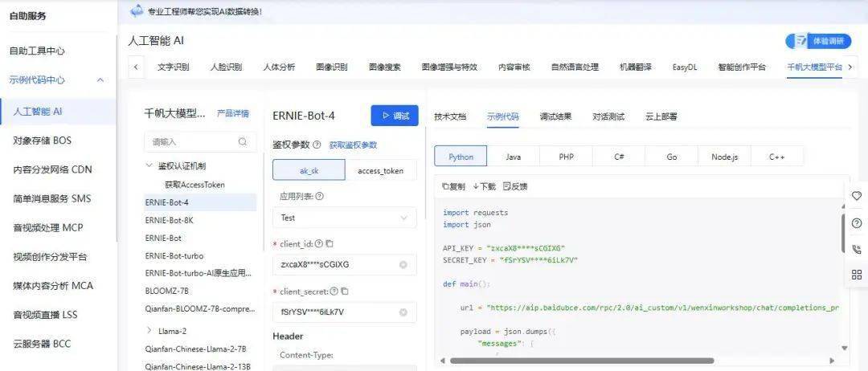Select ak_sk authentication mode
868x371 pixels.
309,170
